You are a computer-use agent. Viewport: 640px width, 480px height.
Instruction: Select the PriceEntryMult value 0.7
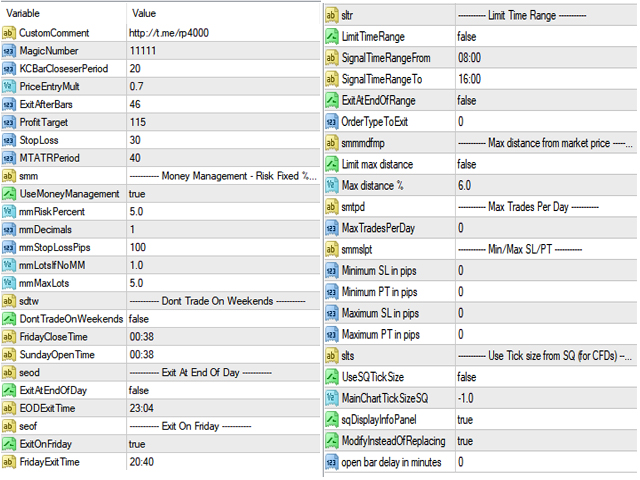pos(136,87)
